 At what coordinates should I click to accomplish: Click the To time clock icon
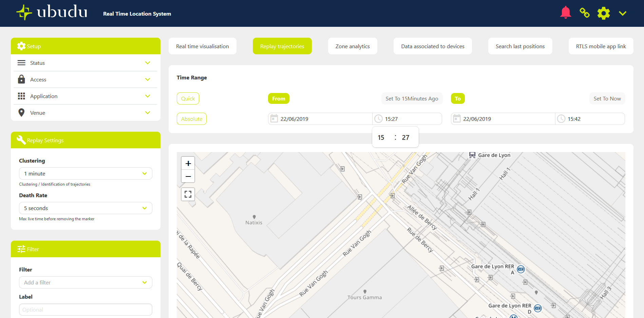coord(561,119)
